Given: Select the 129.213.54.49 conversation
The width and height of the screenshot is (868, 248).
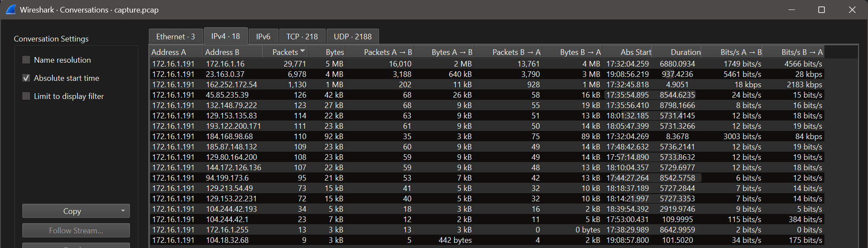Looking at the screenshot, I should point(487,188).
